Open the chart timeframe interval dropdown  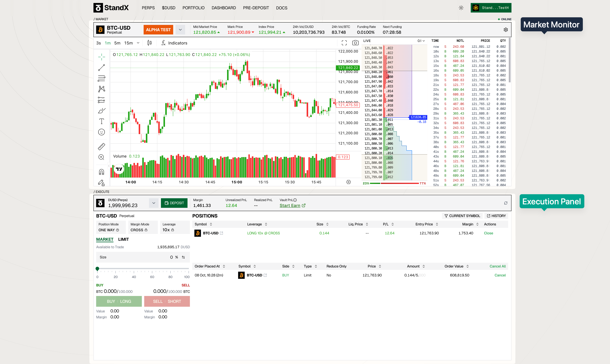[x=138, y=43]
